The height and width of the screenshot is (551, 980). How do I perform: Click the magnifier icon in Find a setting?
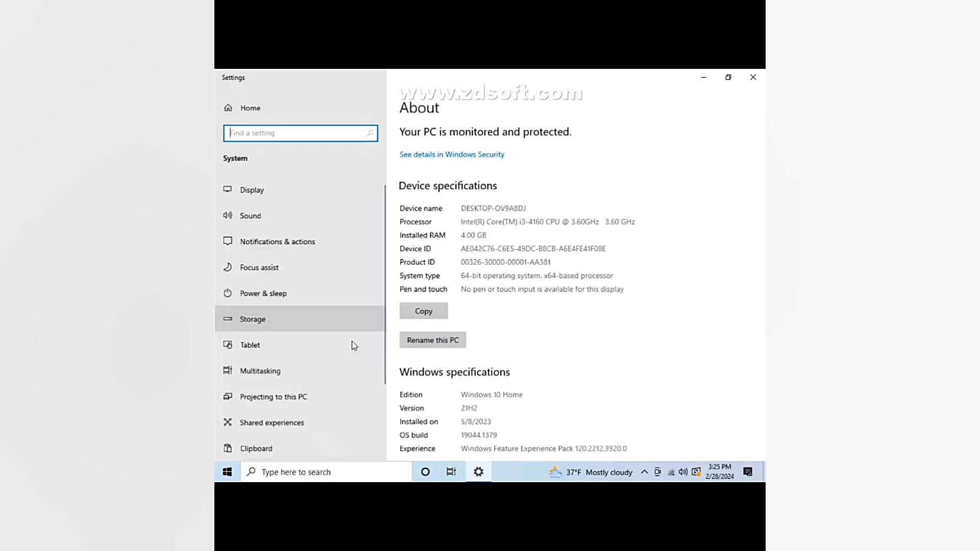pyautogui.click(x=370, y=133)
